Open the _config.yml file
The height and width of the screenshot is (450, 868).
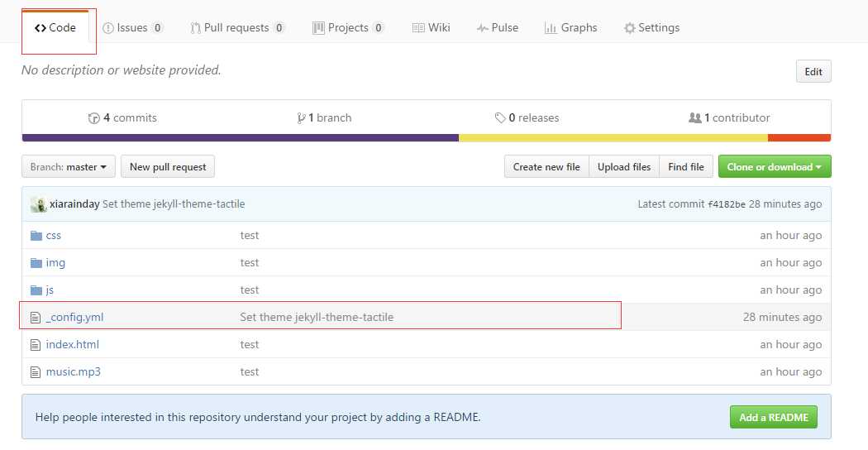(x=74, y=318)
